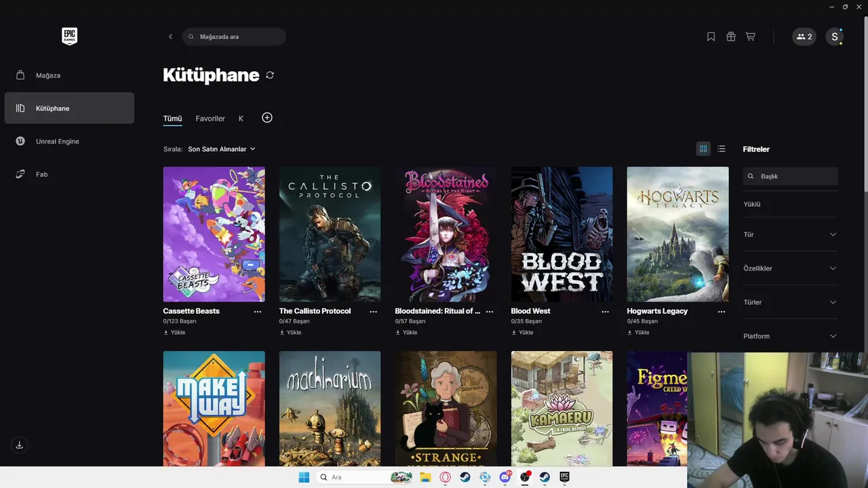Open the shopping cart icon
Viewport: 868px width, 488px height.
point(751,37)
